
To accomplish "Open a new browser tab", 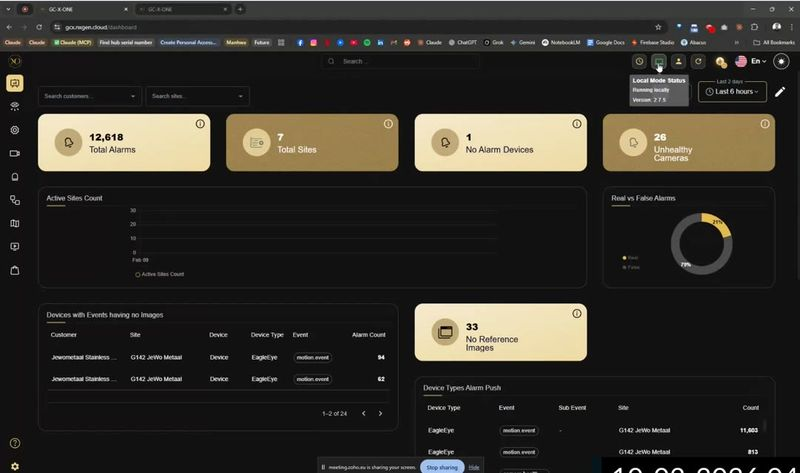I will pyautogui.click(x=240, y=9).
